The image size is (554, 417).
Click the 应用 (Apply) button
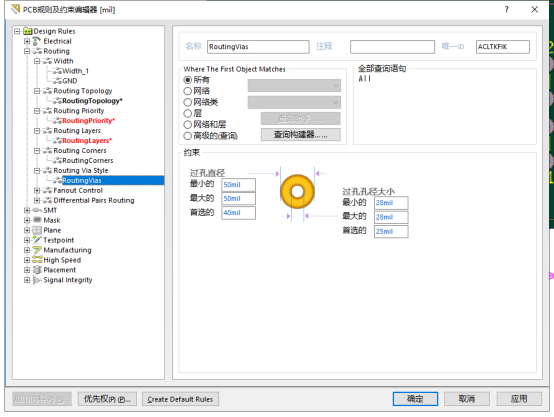pos(519,399)
